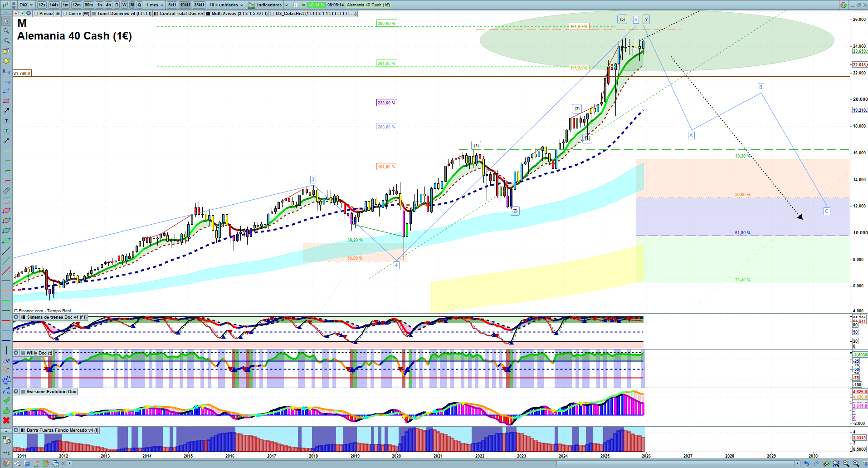Select the red ellipse drawing tool
This screenshot has height=468, width=868.
click(6, 211)
